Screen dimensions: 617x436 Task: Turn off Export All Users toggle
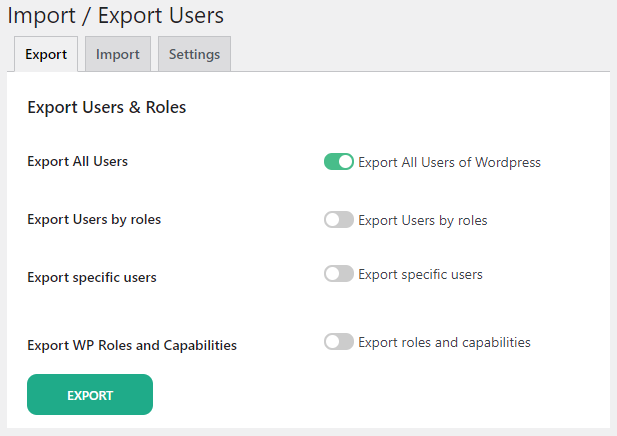pos(338,162)
